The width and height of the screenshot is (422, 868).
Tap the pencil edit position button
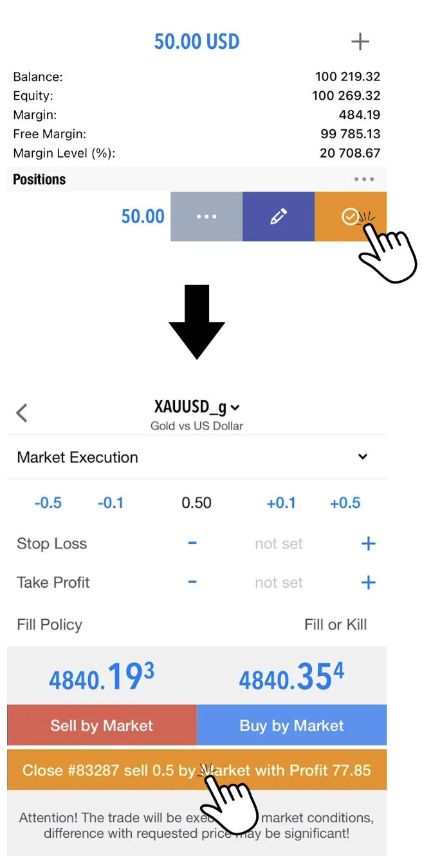click(x=279, y=217)
